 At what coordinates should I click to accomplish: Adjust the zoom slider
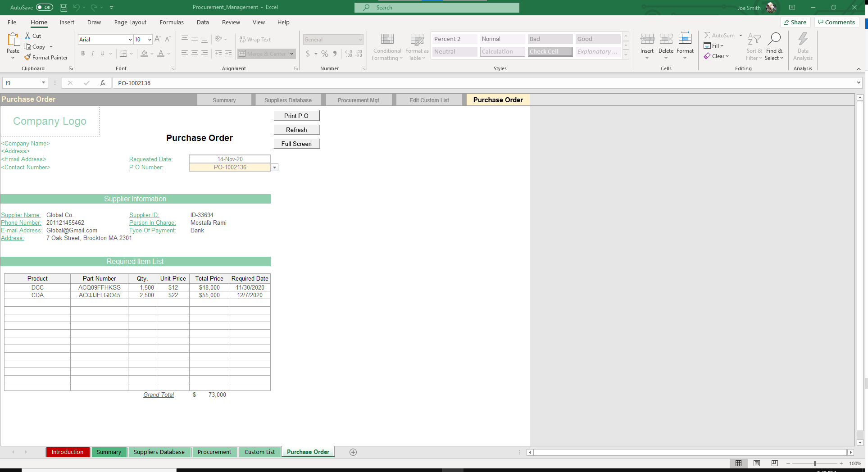pyautogui.click(x=815, y=463)
